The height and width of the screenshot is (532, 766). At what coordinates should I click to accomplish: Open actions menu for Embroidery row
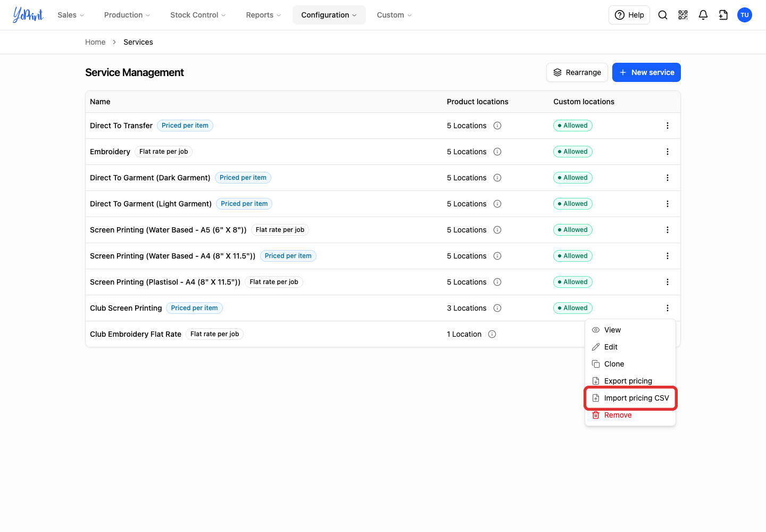(668, 152)
